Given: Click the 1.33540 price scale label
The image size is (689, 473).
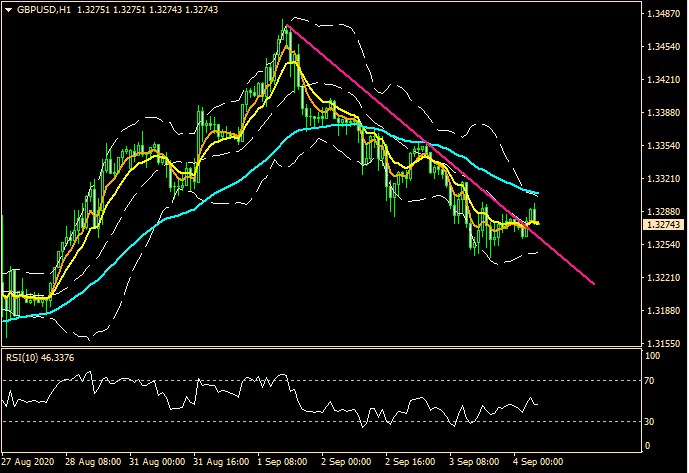Looking at the screenshot, I should pos(663,146).
